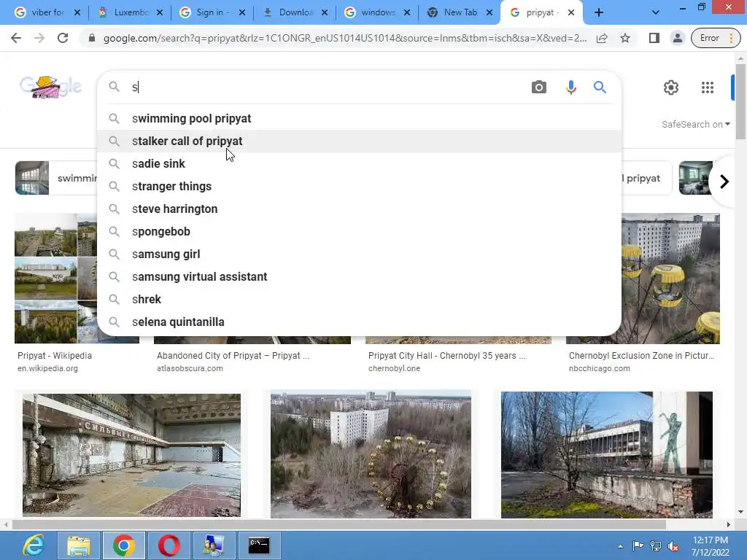
Task: Open the Wikipedia Pripyat collage image
Action: coord(55,278)
